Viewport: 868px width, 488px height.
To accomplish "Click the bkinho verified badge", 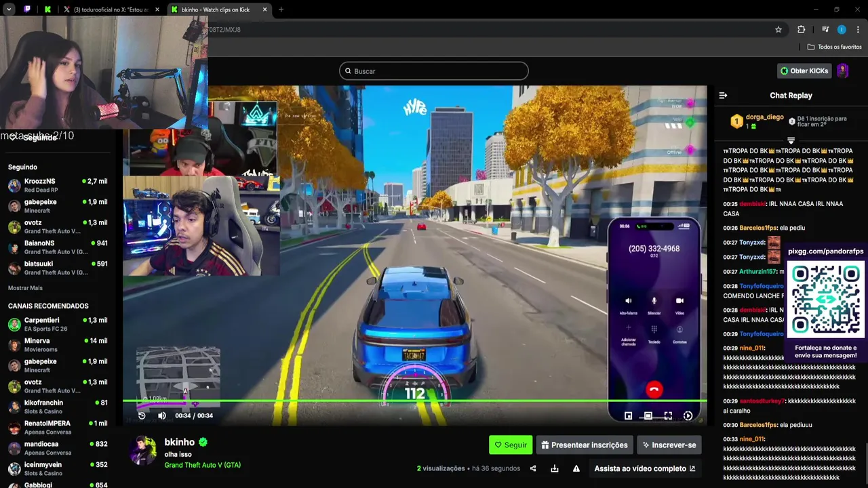I will (203, 442).
